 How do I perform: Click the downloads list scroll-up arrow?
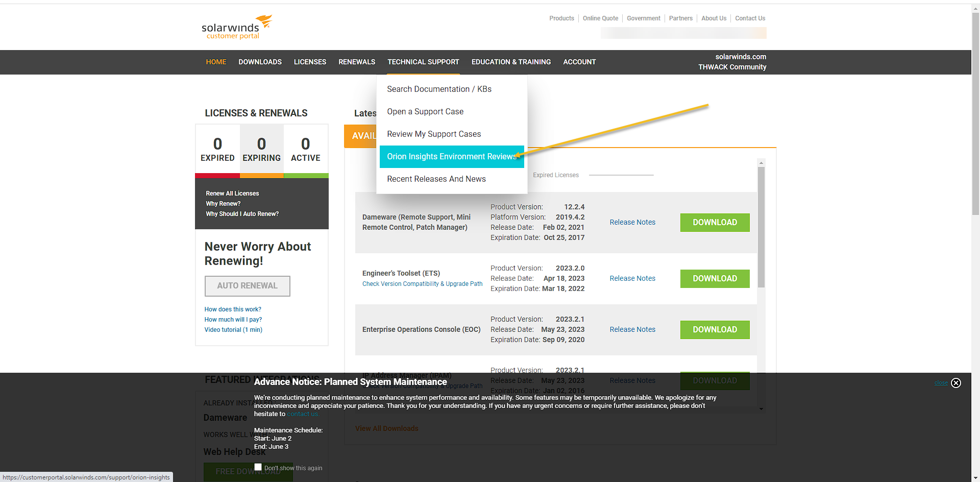(761, 163)
